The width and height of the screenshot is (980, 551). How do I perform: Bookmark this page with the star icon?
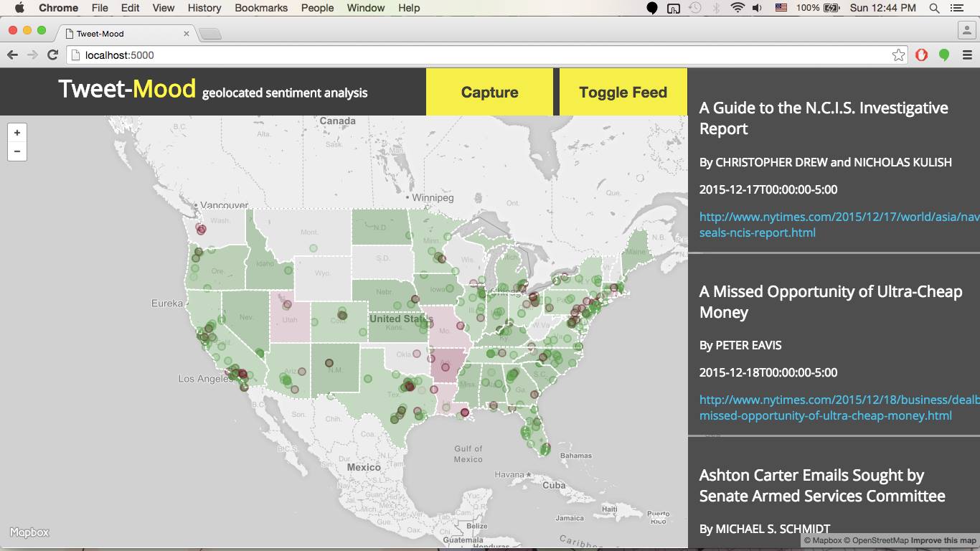[x=898, y=55]
